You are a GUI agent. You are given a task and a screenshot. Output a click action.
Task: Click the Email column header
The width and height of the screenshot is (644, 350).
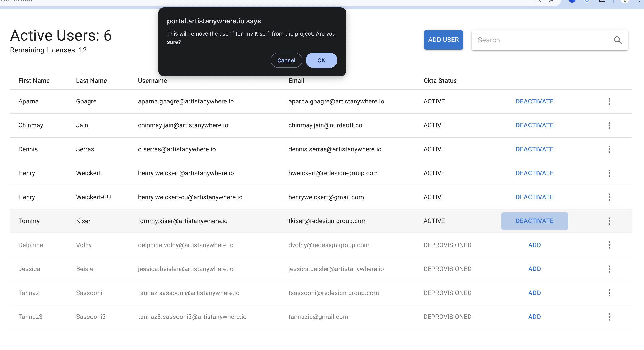point(296,81)
